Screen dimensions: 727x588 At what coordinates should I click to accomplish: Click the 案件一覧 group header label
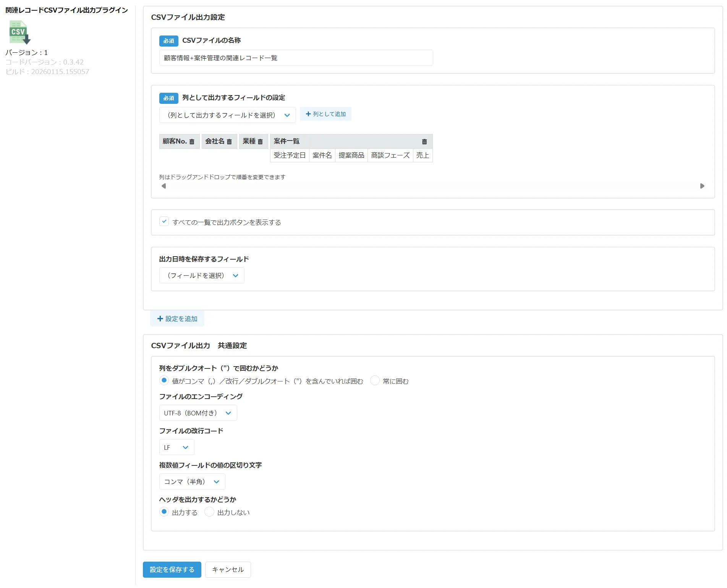click(287, 141)
